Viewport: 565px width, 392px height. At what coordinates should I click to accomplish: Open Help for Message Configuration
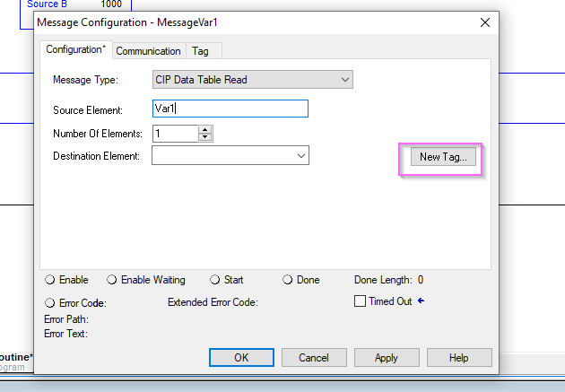pos(459,357)
